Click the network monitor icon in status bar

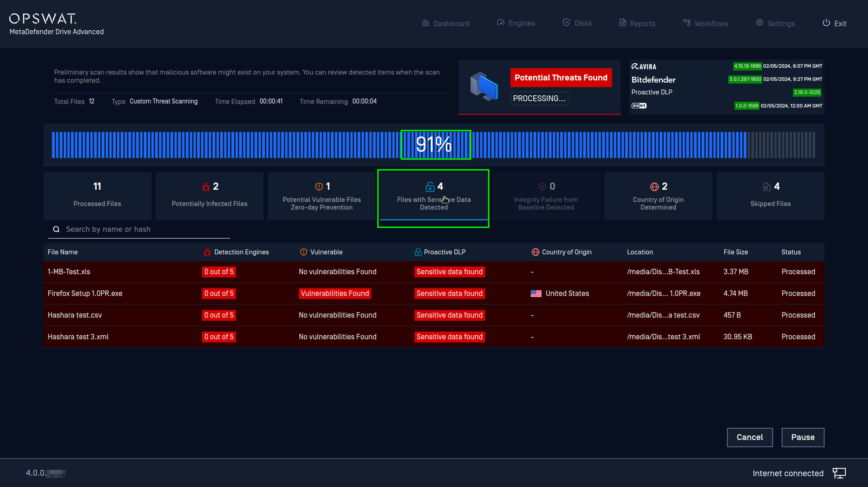click(839, 473)
